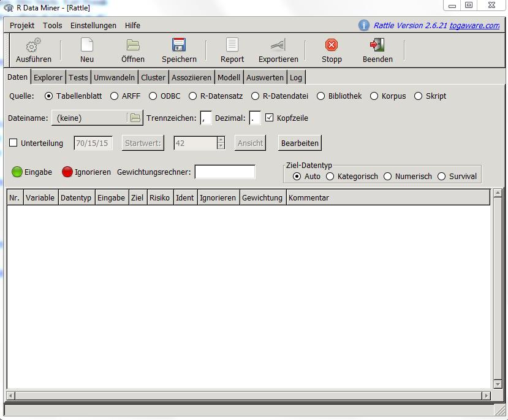Click the Startwert button
The image size is (508, 420).
(x=143, y=143)
